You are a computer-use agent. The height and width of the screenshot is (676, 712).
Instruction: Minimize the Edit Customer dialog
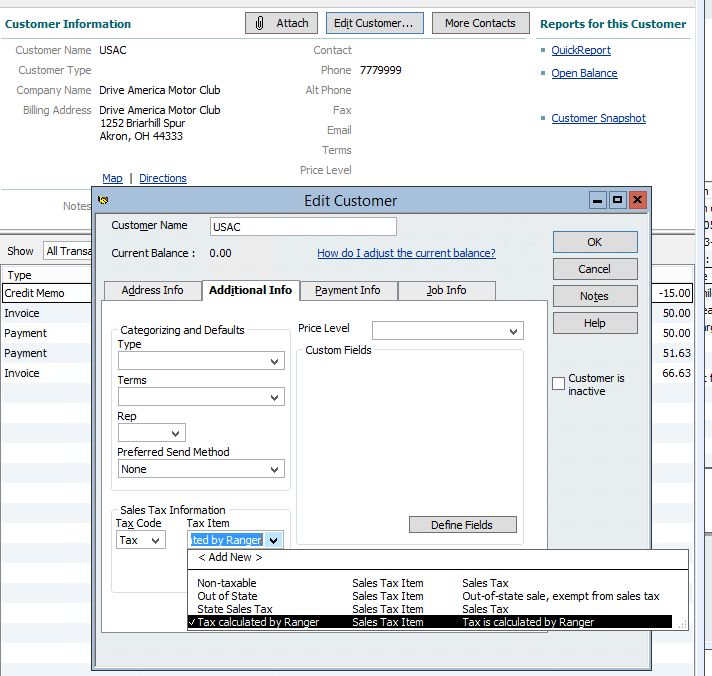(x=597, y=200)
